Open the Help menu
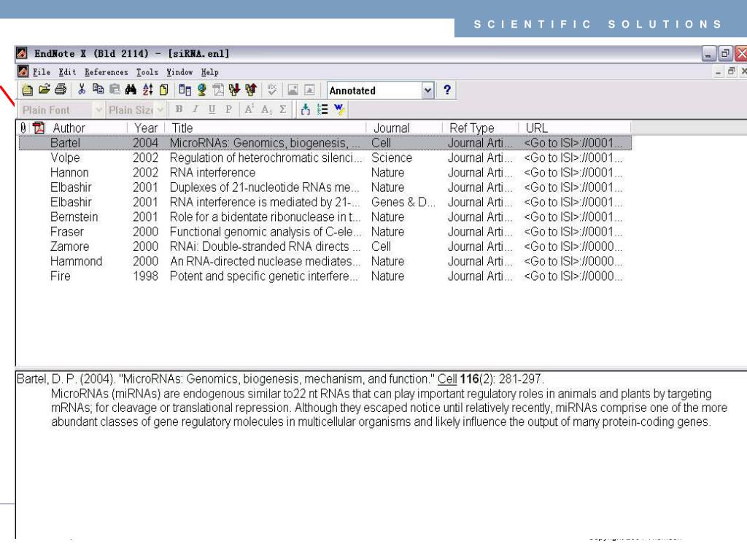The height and width of the screenshot is (560, 747). pyautogui.click(x=209, y=72)
